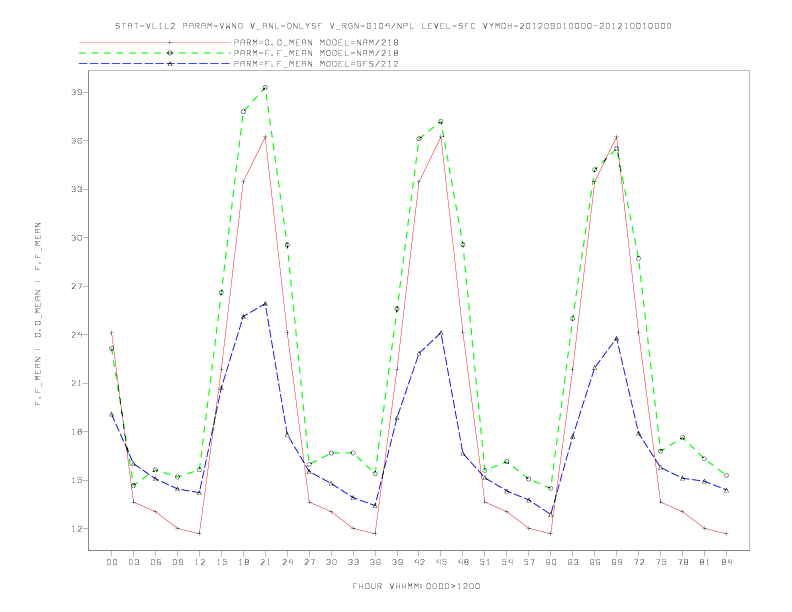792x612 pixels.
Task: Click the x-axis tick label '30'
Action: [x=331, y=562]
